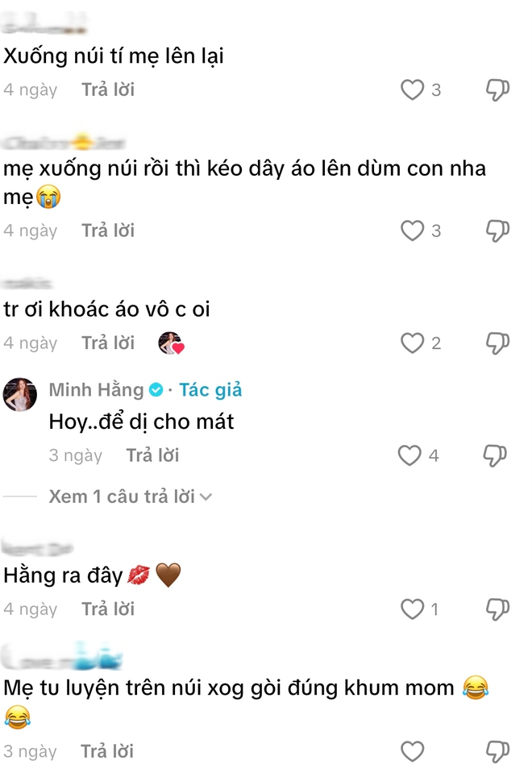Dislike the "tr ơi khoác áo vô c oi" comment
This screenshot has width=532, height=777.
coord(497,343)
